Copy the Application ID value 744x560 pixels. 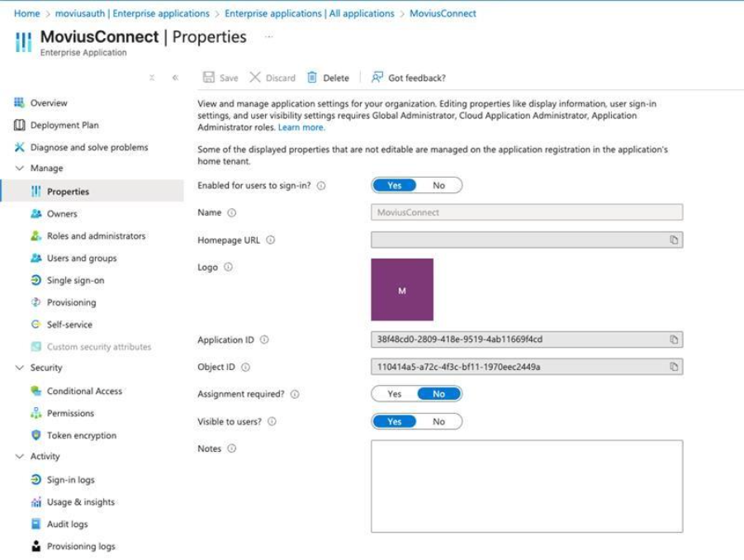674,339
